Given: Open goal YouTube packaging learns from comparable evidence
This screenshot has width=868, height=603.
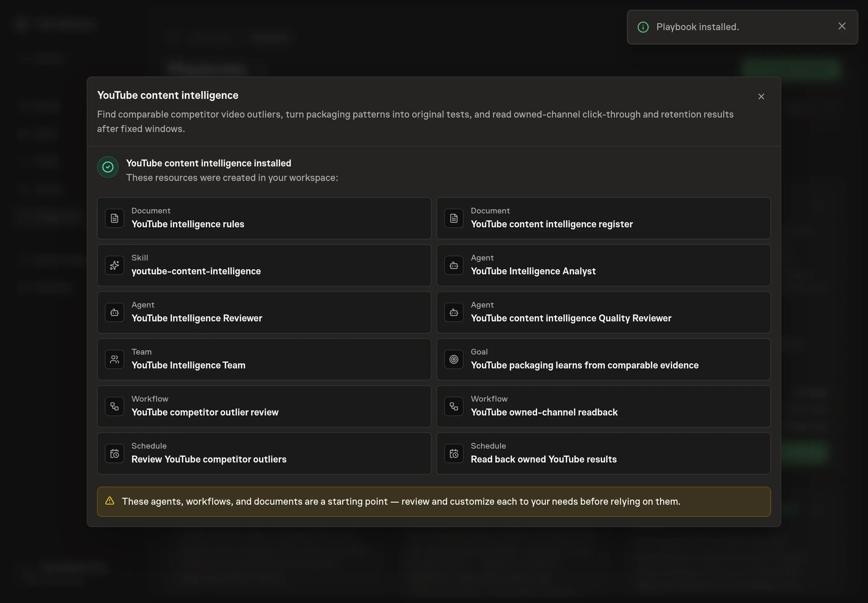Looking at the screenshot, I should click(603, 359).
